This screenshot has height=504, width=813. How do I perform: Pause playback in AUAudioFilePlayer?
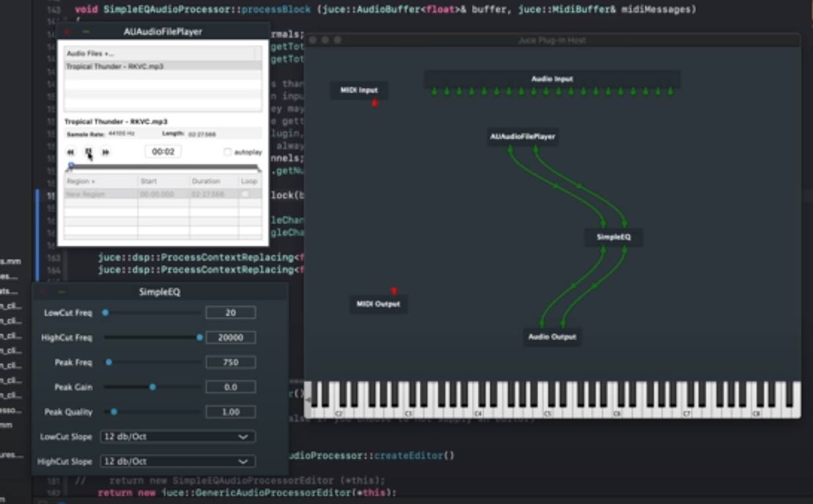(x=88, y=152)
